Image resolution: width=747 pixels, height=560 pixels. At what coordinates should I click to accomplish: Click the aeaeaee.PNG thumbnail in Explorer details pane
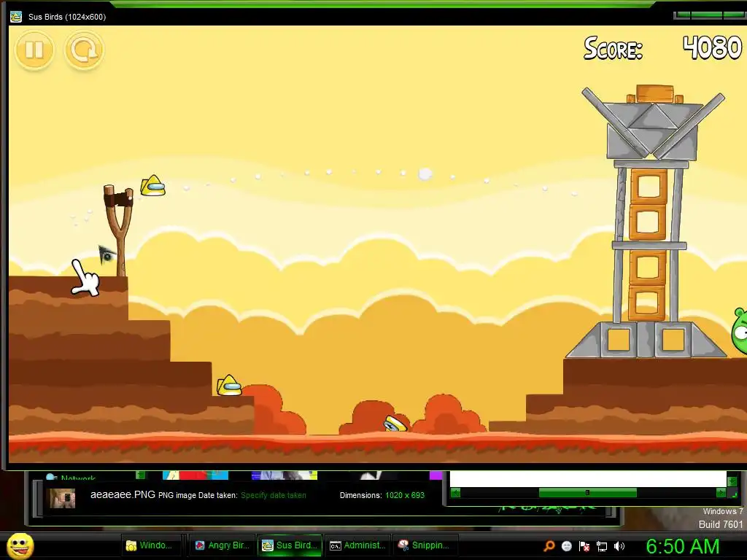coord(63,498)
